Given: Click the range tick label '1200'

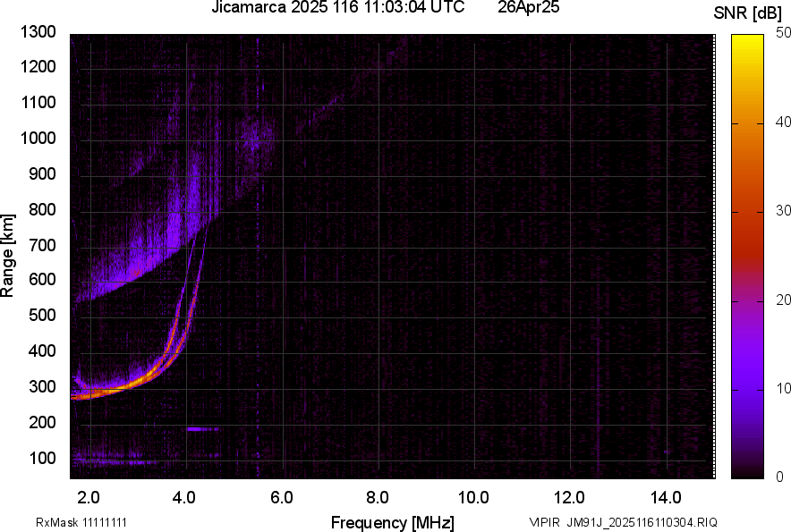Looking at the screenshot, I should point(38,66).
